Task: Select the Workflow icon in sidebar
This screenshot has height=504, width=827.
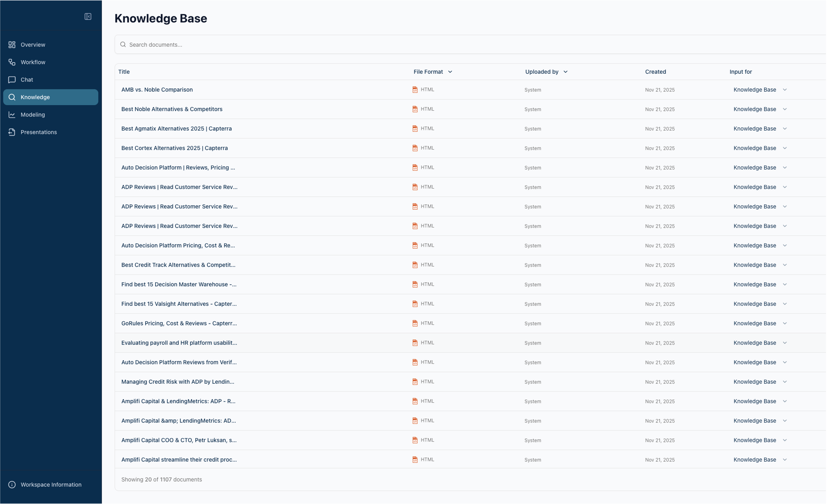Action: 12,62
